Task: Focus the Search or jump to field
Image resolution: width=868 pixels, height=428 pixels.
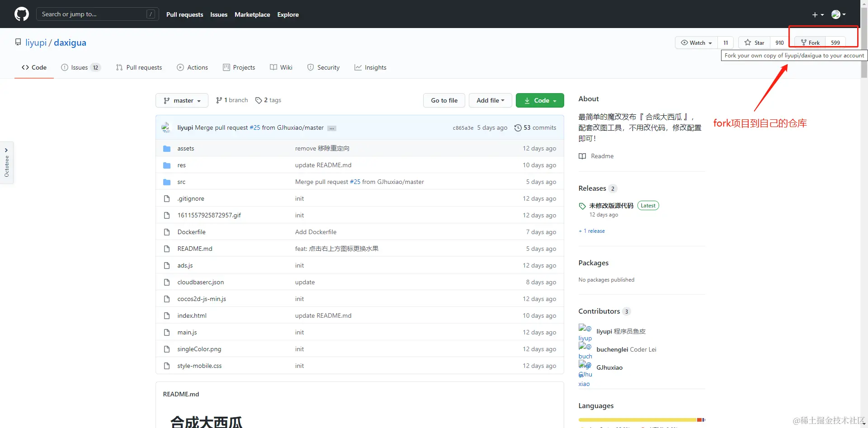Action: pos(98,14)
